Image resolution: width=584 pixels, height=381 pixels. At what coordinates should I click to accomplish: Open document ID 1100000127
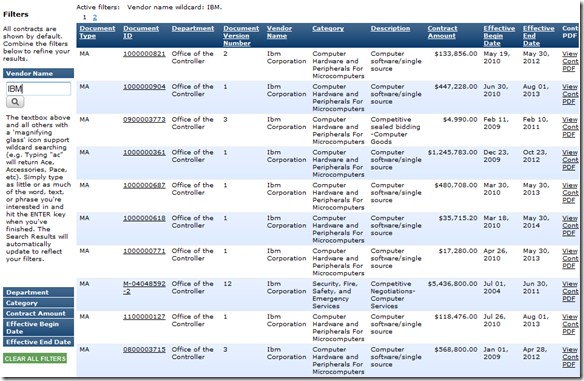pos(144,317)
